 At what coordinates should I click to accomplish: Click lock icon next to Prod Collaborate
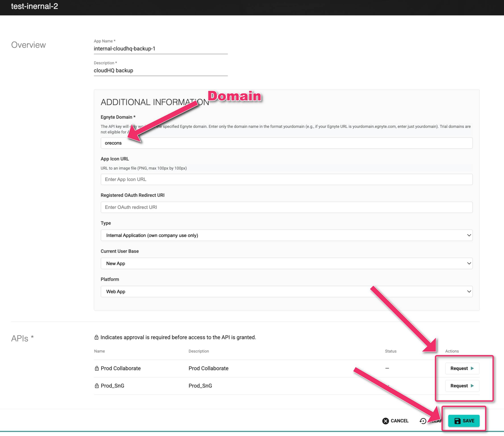tap(97, 368)
